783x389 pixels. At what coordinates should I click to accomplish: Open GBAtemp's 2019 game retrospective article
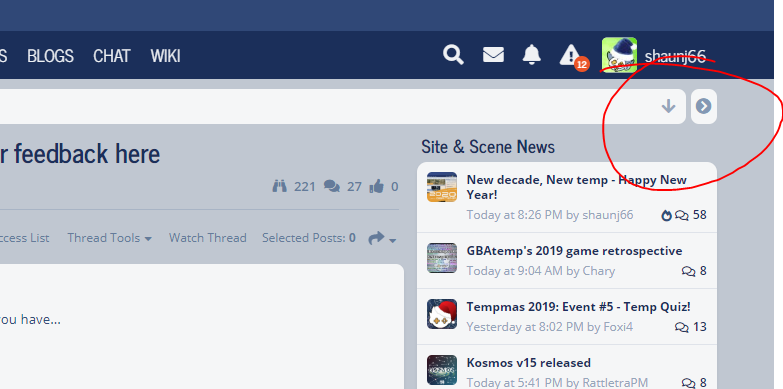574,251
